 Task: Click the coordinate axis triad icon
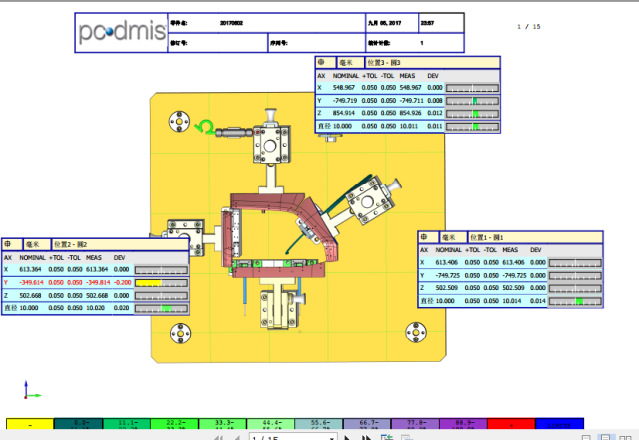(x=28, y=390)
